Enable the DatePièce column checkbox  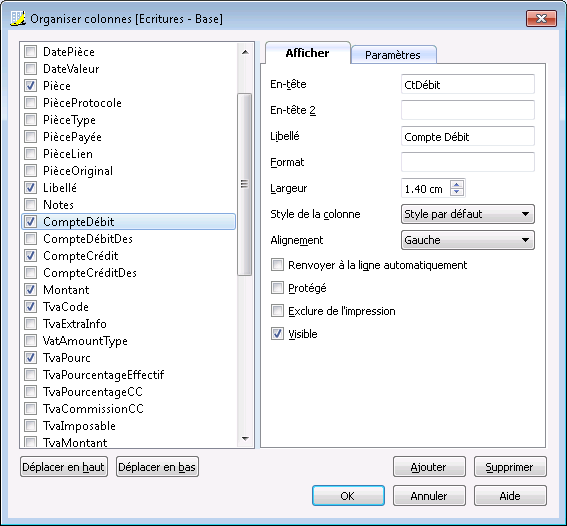coord(30,52)
